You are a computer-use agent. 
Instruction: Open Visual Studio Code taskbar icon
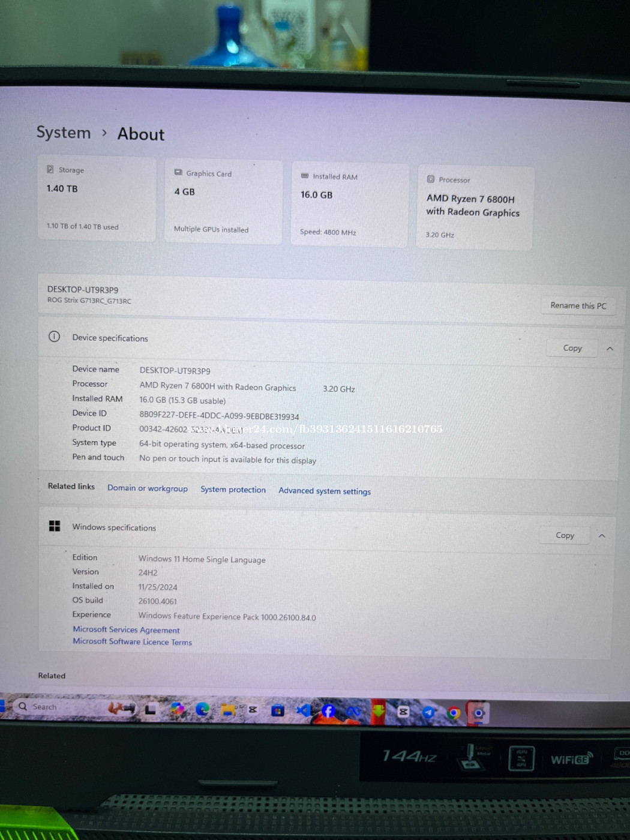click(x=303, y=711)
